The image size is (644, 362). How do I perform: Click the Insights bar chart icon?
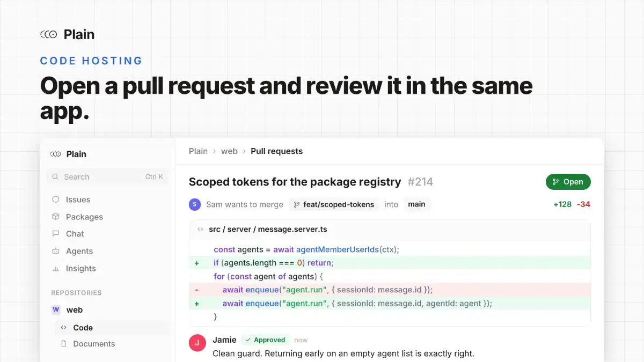56,268
